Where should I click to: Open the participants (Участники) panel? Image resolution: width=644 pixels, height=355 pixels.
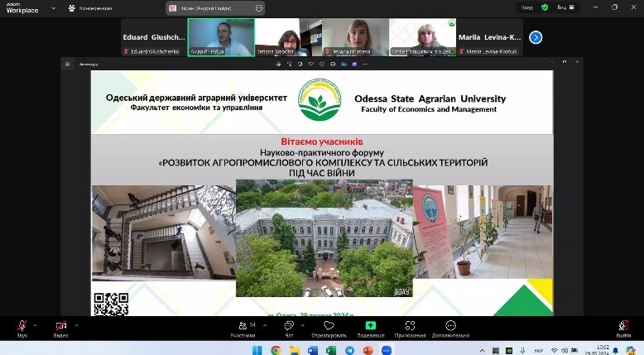[x=243, y=326]
